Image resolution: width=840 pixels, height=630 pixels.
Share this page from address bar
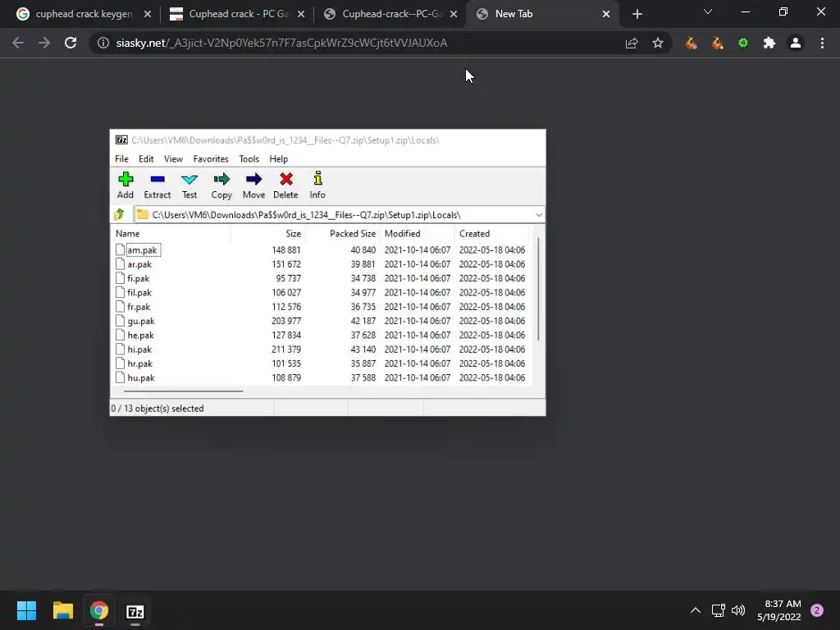coord(632,43)
